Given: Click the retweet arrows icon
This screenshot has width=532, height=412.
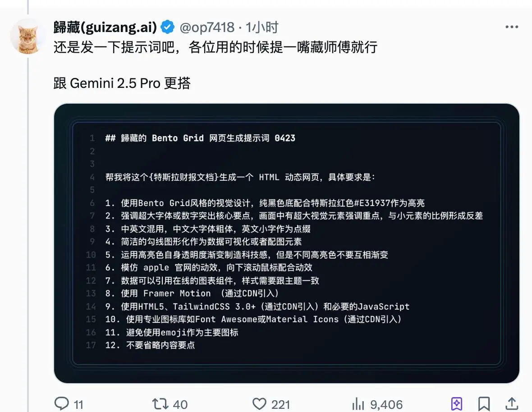Looking at the screenshot, I should tap(160, 404).
